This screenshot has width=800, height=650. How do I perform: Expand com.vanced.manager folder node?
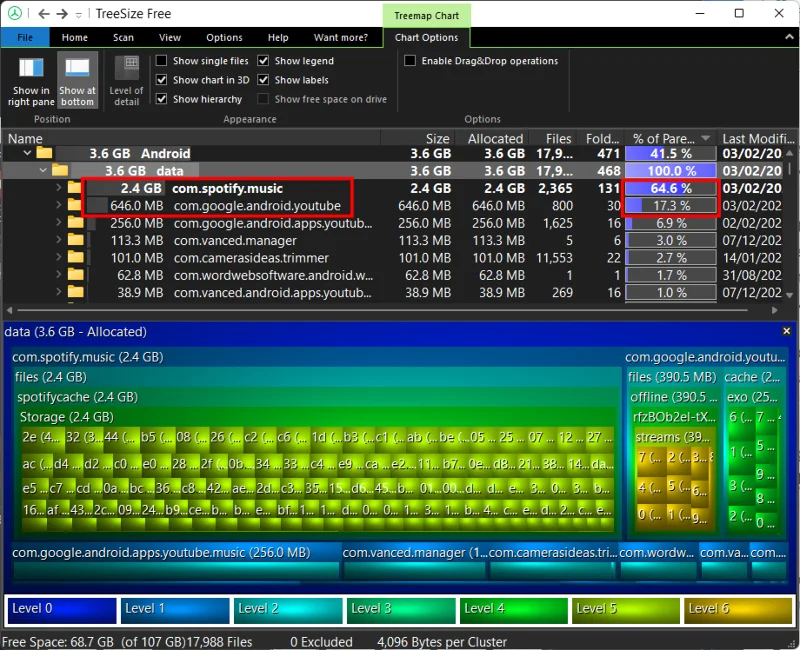59,240
